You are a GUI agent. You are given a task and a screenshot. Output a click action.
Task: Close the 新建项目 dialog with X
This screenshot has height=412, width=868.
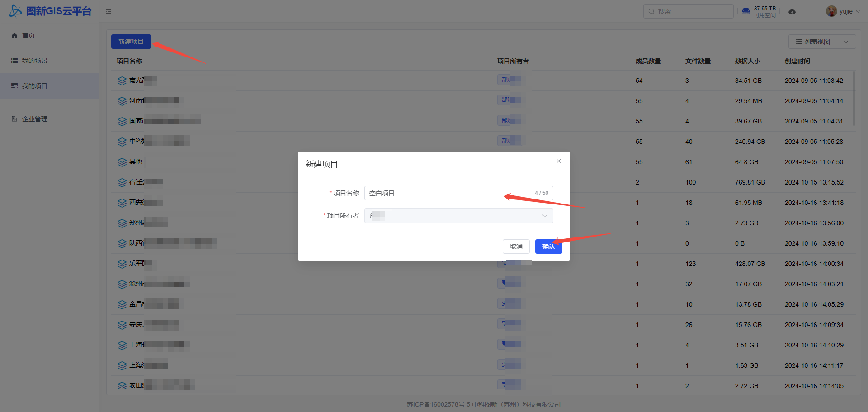(x=559, y=161)
